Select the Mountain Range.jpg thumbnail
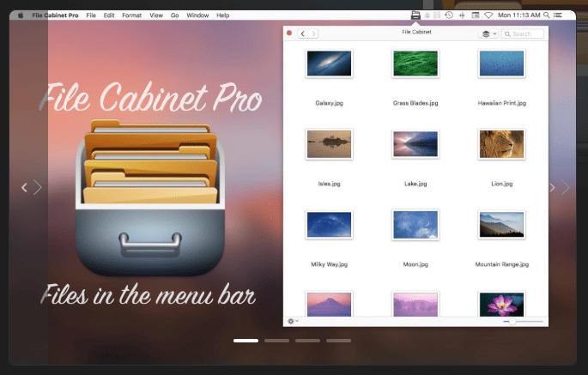The width and height of the screenshot is (588, 375). click(502, 225)
